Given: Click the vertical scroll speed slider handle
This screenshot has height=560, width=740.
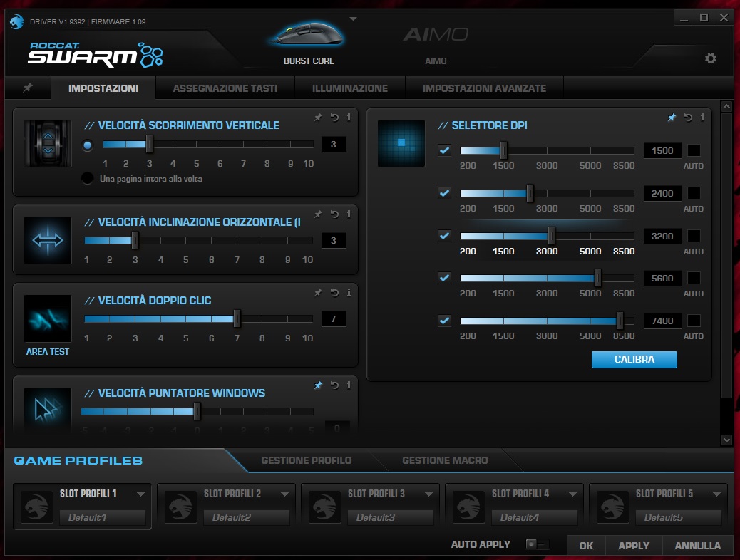Looking at the screenshot, I should pos(149,145).
